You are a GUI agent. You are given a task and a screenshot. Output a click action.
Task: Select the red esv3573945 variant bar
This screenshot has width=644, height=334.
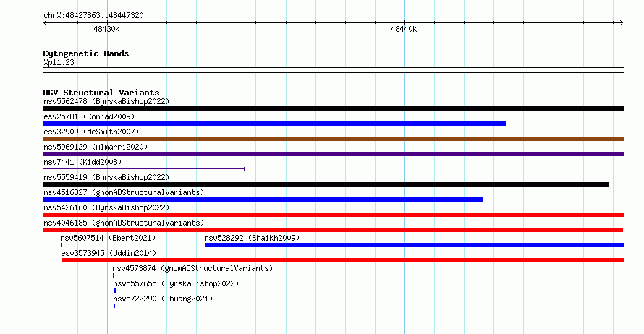pos(342,260)
